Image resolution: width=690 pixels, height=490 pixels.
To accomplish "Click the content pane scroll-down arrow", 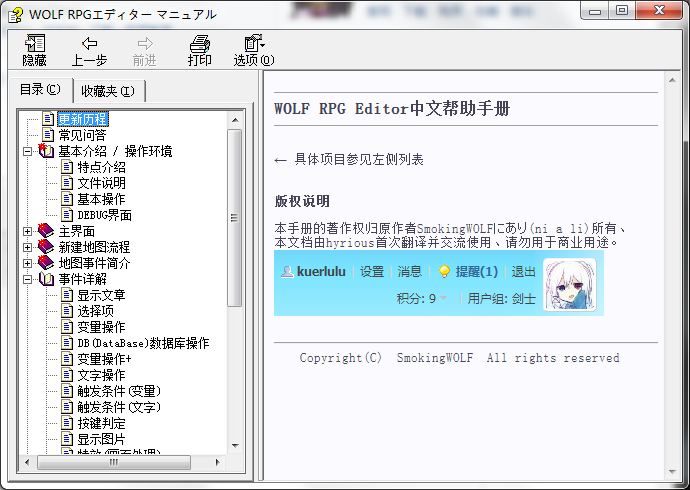I will pos(672,472).
